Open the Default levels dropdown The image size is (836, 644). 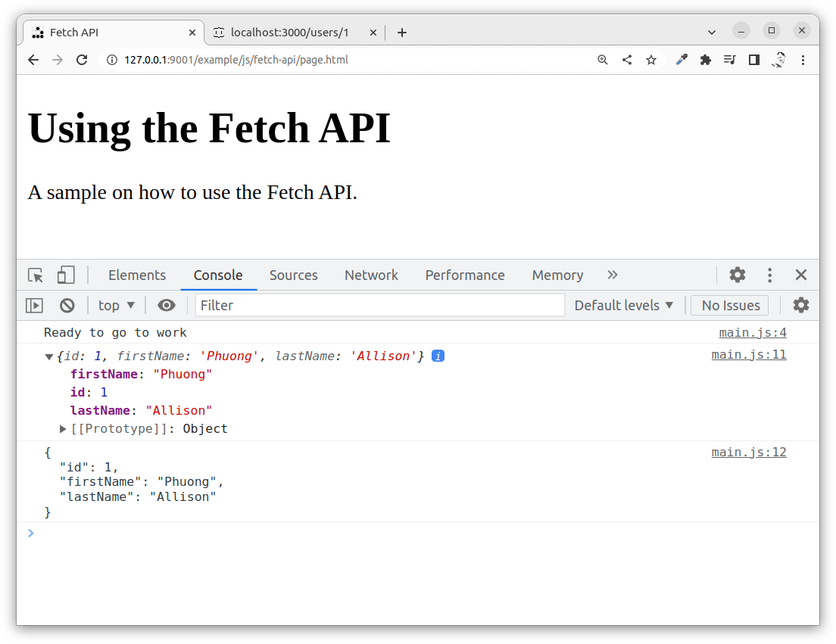pos(624,305)
